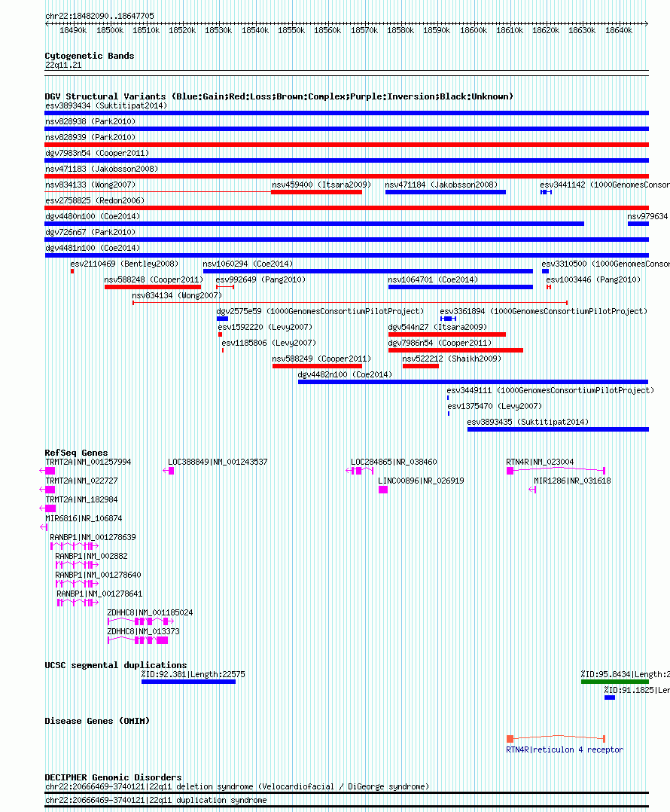This screenshot has width=670, height=812.
Task: Click the 18490k ruler position label
Action: 73,31
